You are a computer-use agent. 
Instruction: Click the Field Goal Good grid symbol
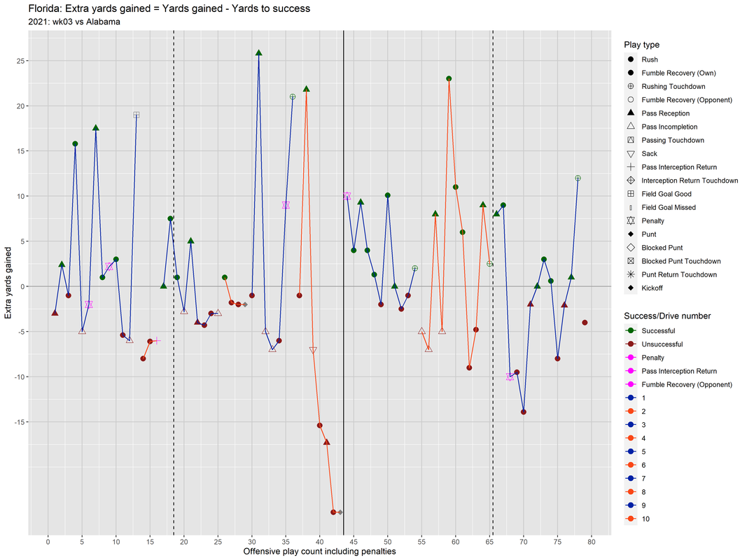(630, 194)
